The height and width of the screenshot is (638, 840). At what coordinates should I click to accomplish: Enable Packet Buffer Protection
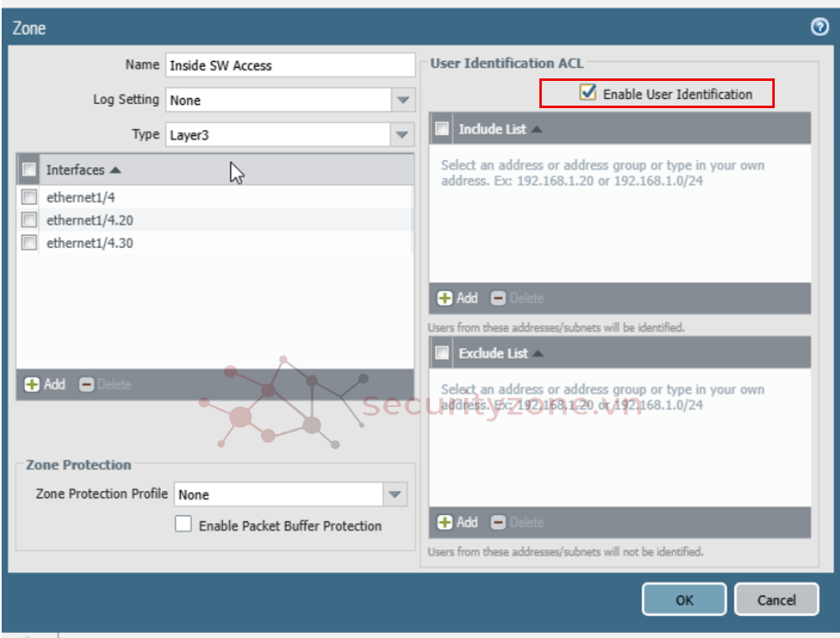point(183,525)
